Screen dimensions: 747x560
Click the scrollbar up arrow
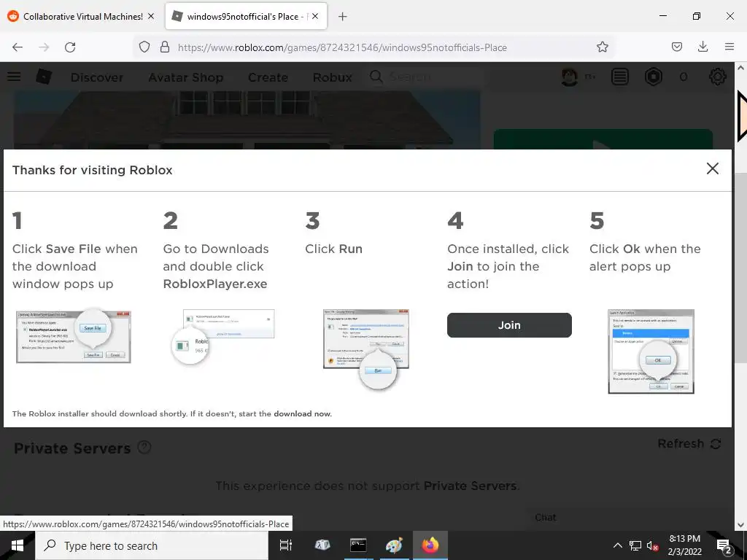740,68
